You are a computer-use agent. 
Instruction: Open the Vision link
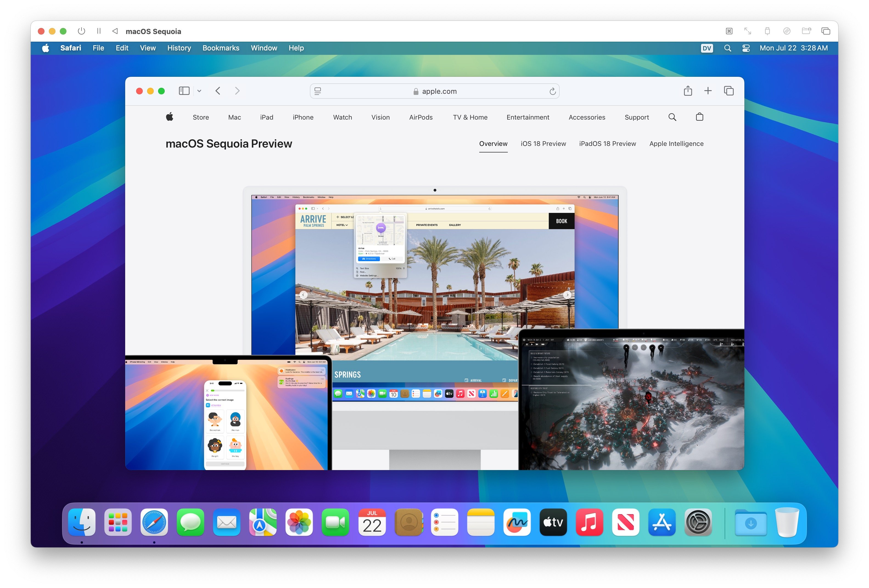[380, 117]
